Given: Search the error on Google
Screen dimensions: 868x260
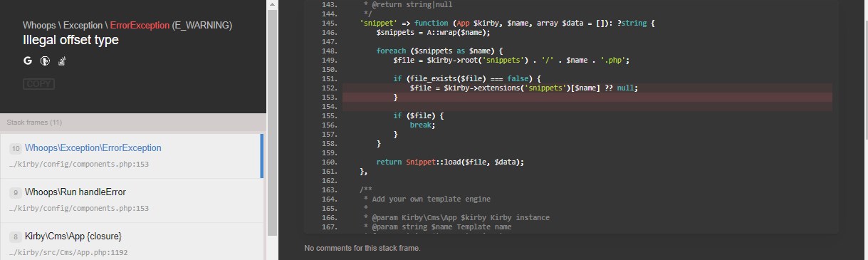Looking at the screenshot, I should pos(28,61).
